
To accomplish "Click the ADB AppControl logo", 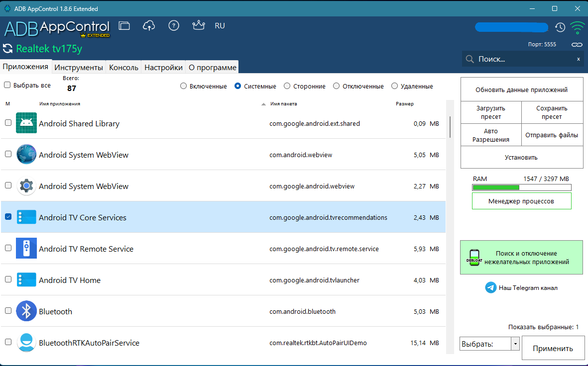I will pos(57,28).
